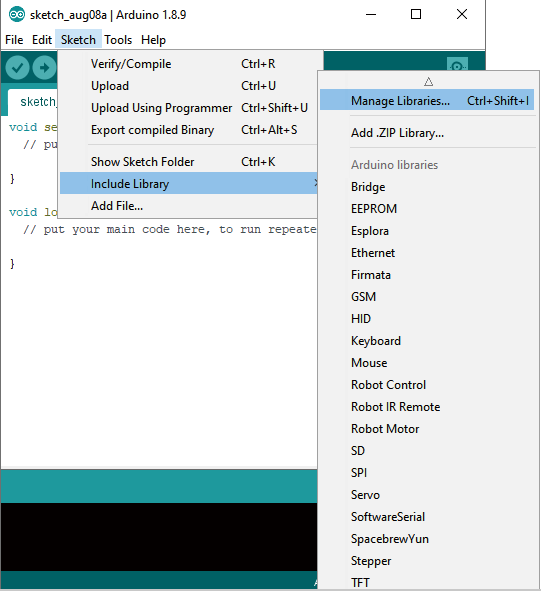Select the Robot IR Remote library

[427, 407]
